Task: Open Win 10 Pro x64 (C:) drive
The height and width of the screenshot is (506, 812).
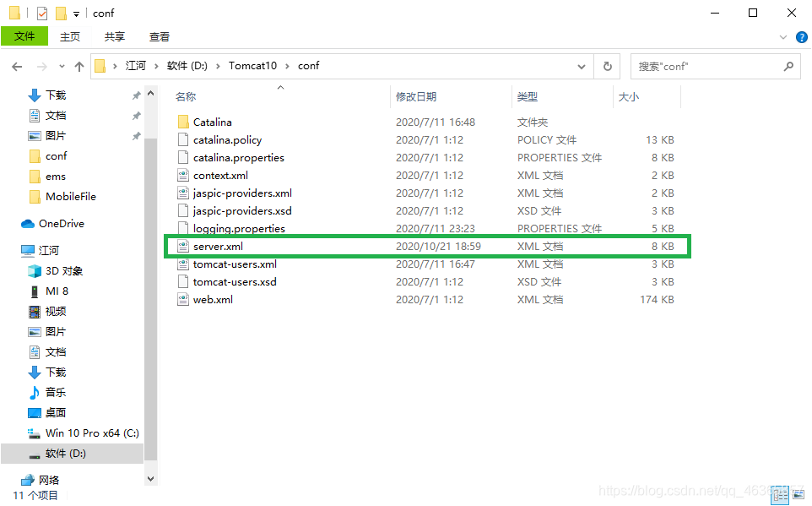Action: (92, 433)
